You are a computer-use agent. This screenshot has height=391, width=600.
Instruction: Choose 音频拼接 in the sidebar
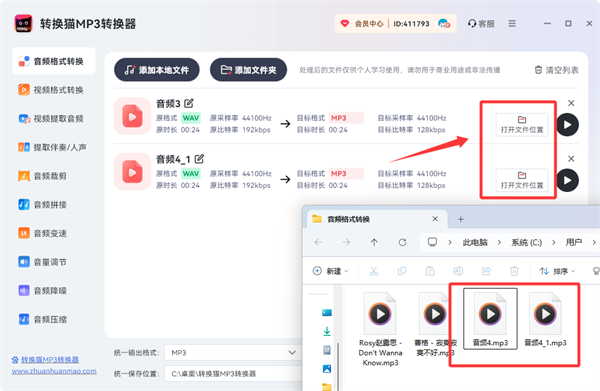click(x=42, y=205)
